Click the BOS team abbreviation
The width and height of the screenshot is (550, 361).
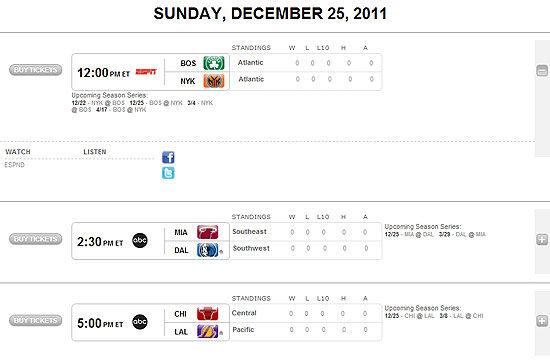point(188,63)
